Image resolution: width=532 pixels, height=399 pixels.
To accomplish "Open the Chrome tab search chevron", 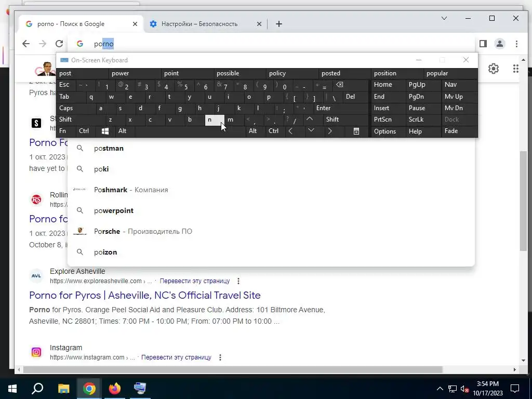I will point(444,18).
